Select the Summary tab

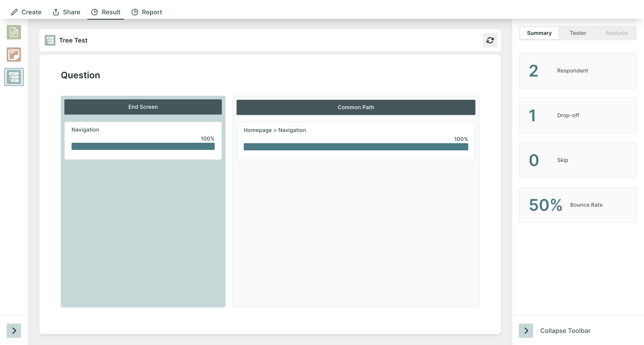tap(539, 33)
